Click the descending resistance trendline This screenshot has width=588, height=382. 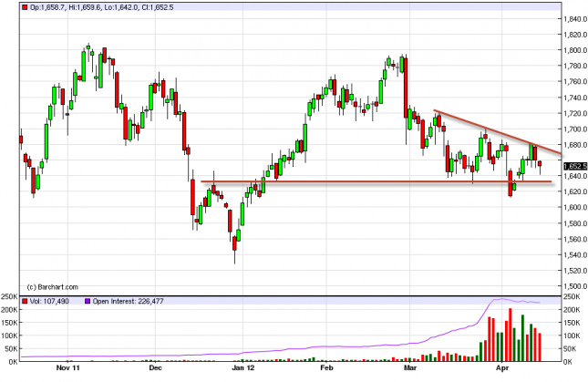click(x=497, y=132)
